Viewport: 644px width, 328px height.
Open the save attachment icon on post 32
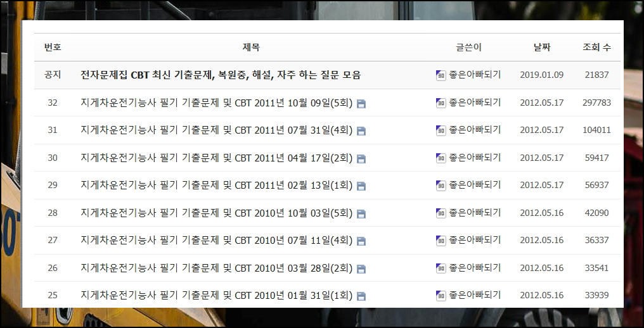click(x=361, y=104)
